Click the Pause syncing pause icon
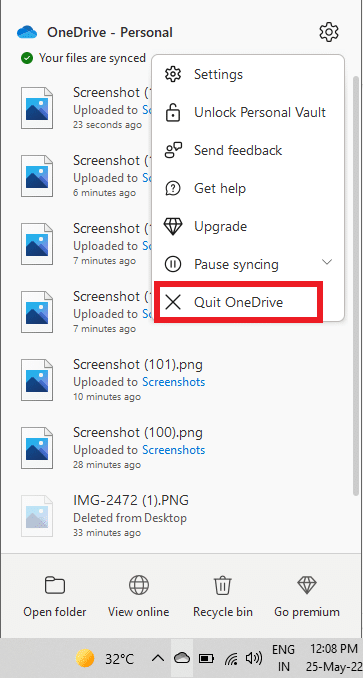 click(x=173, y=265)
